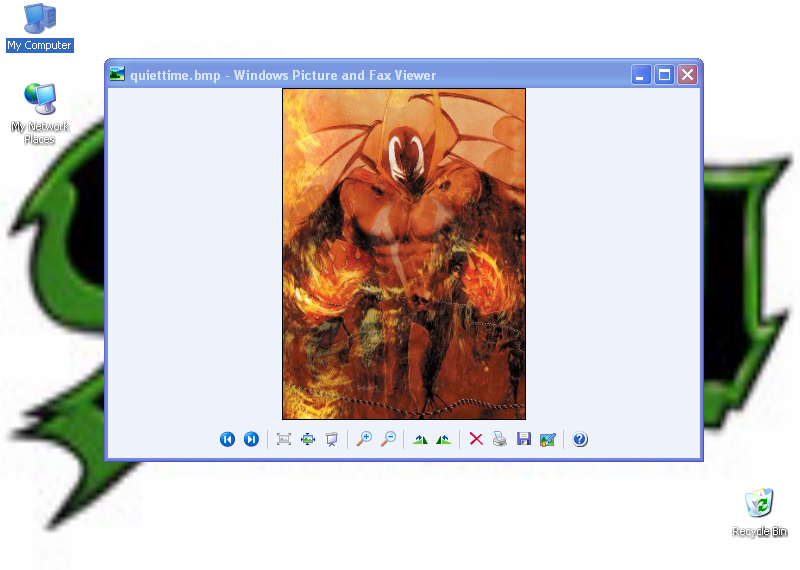Select Best Fit view button
Screen dimensions: 800x570
point(284,439)
